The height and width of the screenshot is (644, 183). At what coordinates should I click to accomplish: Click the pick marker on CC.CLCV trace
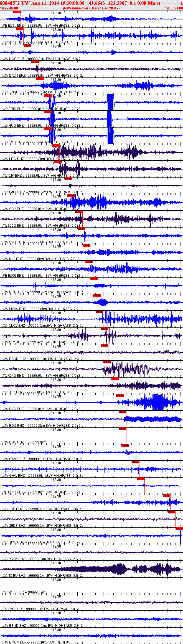[99, 312]
